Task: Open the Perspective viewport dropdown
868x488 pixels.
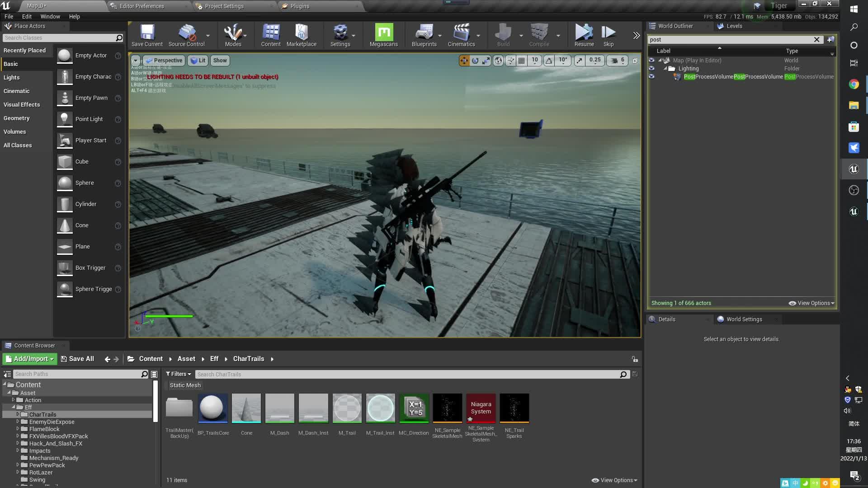Action: [x=164, y=60]
